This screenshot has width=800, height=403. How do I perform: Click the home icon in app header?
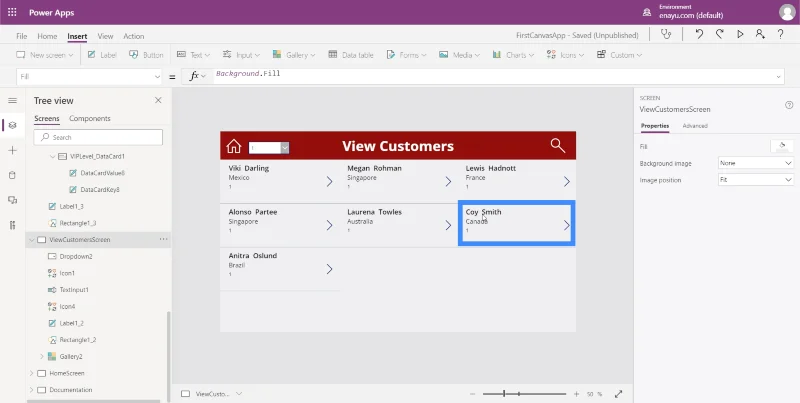[x=234, y=146]
